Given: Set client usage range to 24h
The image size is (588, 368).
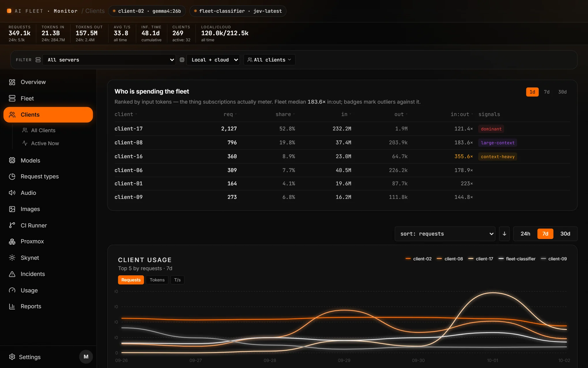Looking at the screenshot, I should click(525, 234).
